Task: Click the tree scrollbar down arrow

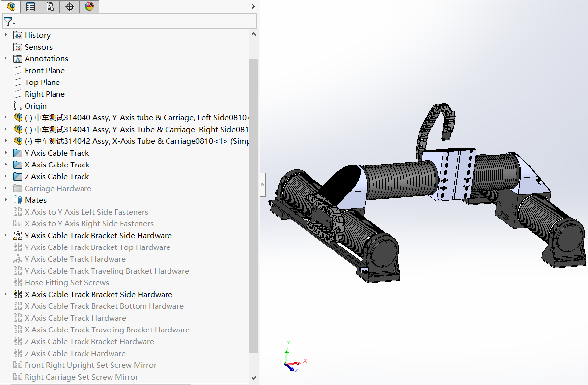Action: pyautogui.click(x=253, y=378)
